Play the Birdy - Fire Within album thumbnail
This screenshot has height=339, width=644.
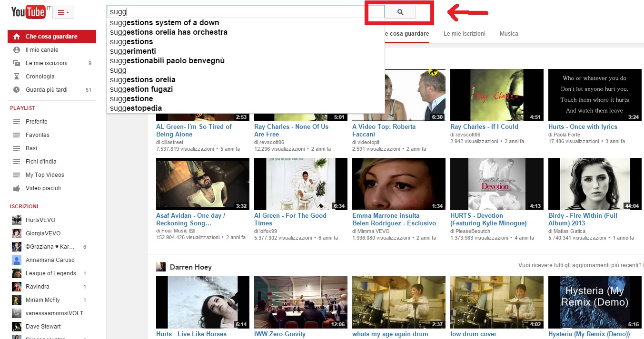pos(594,184)
